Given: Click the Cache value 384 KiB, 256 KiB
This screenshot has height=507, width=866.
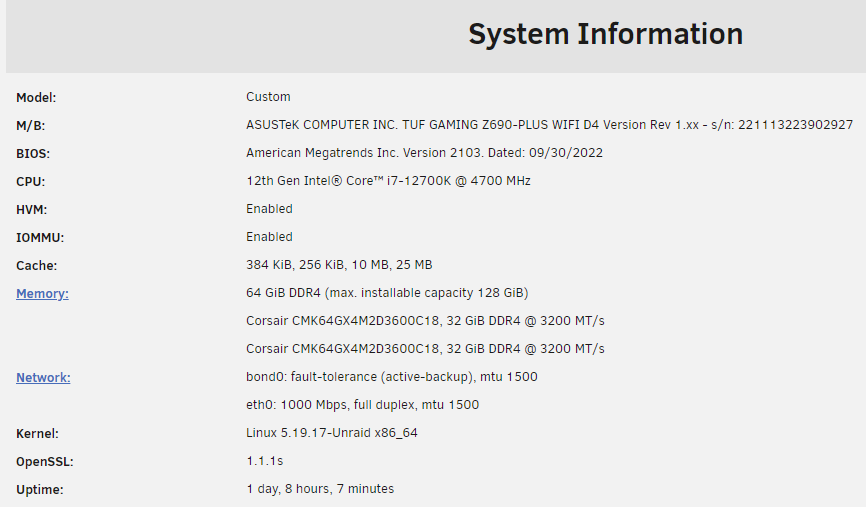Looking at the screenshot, I should tap(339, 265).
